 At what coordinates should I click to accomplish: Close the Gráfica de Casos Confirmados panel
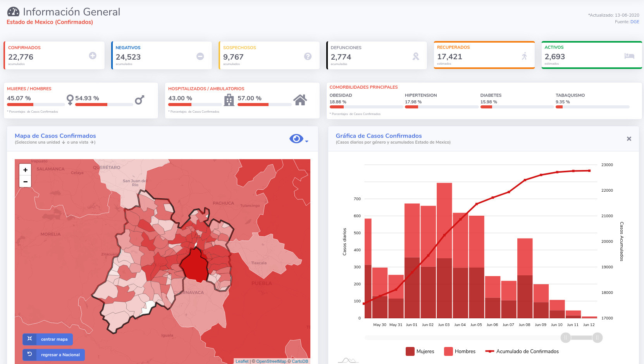(629, 139)
